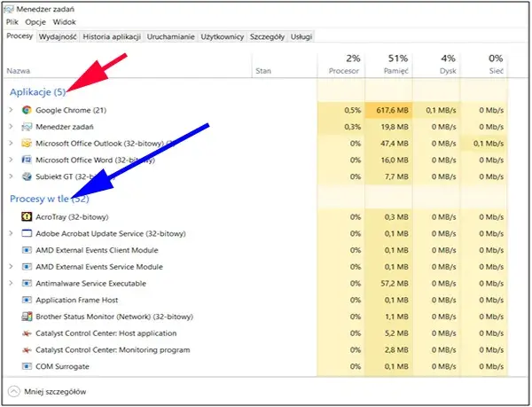Viewport: 532px width, 407px height.
Task: Switch to the Wydajność tab
Action: pyautogui.click(x=58, y=36)
